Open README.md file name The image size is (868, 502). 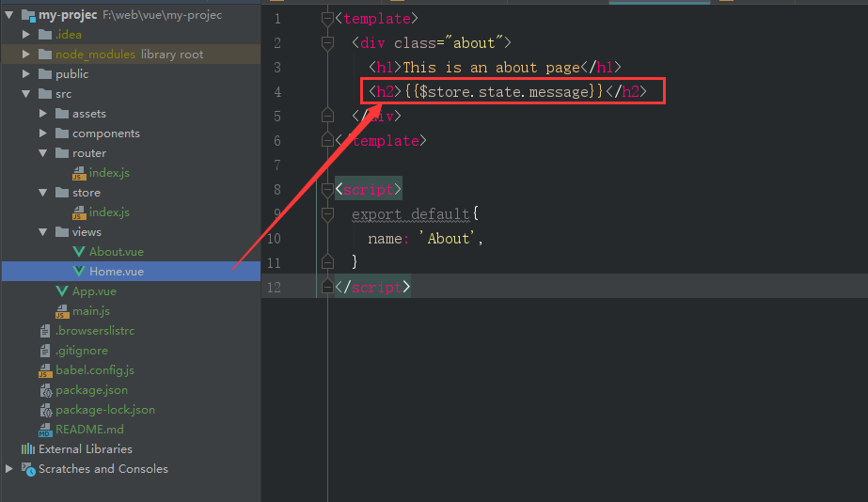[x=89, y=430]
